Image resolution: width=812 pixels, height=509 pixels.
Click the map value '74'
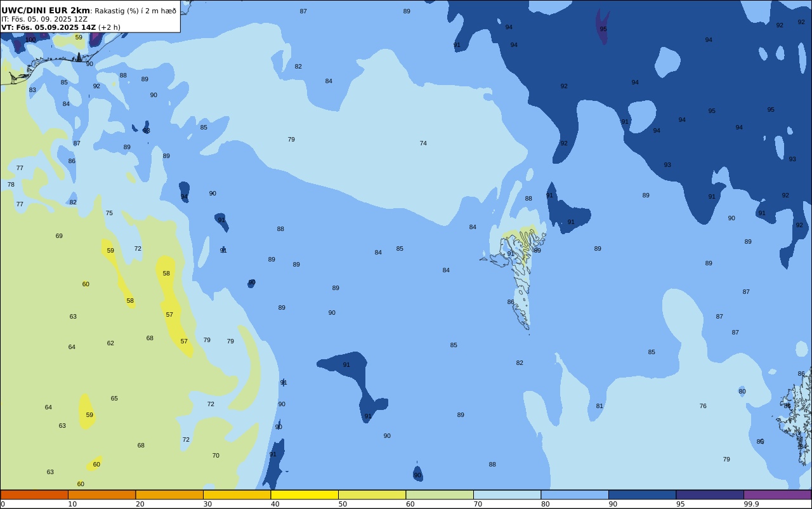click(423, 143)
